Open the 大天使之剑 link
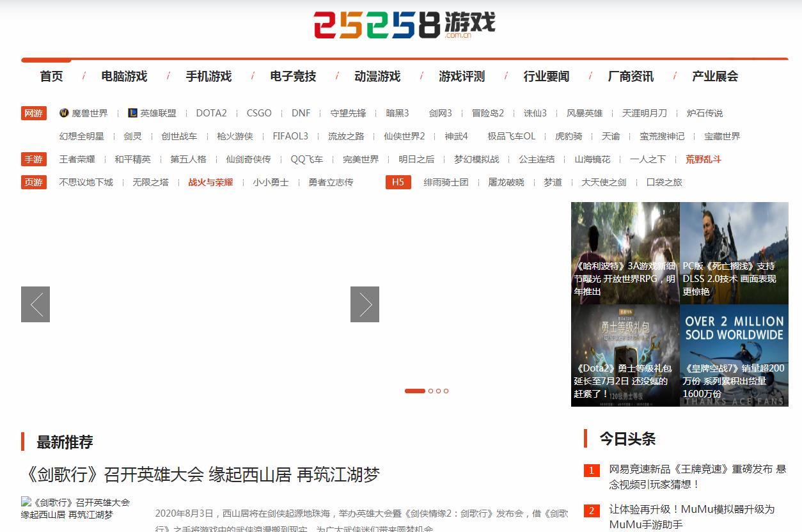 coord(604,182)
